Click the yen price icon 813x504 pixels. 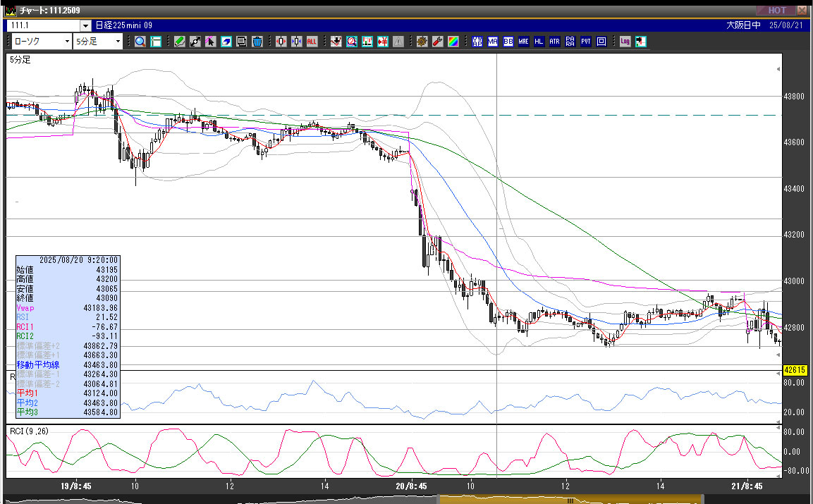click(383, 42)
